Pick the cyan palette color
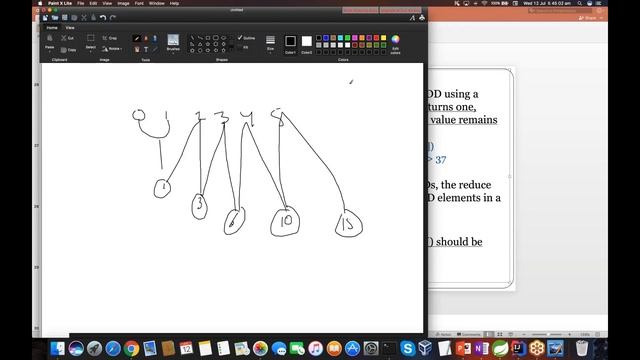Screen dimensions: 640x360 (x=340, y=38)
